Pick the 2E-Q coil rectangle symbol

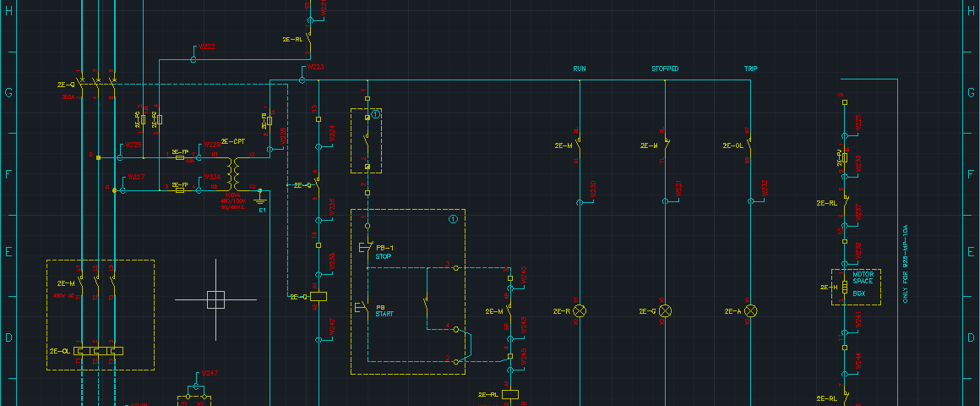coord(318,297)
